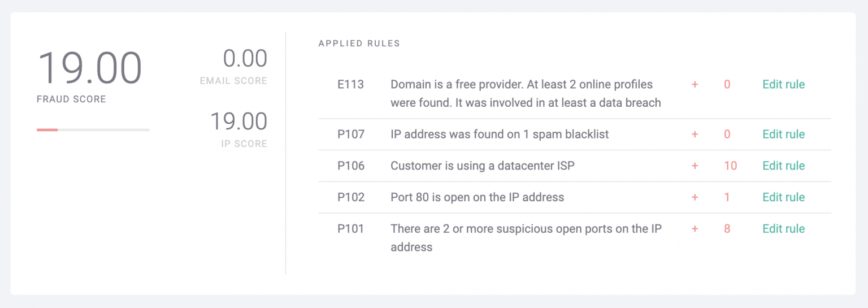Click the plus icon for rule E113
The height and width of the screenshot is (308, 868).
pos(695,85)
